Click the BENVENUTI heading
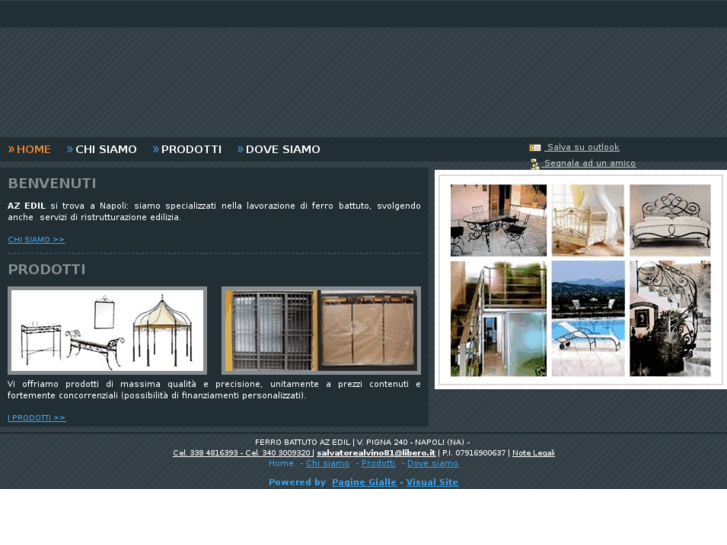This screenshot has width=727, height=545. click(52, 183)
